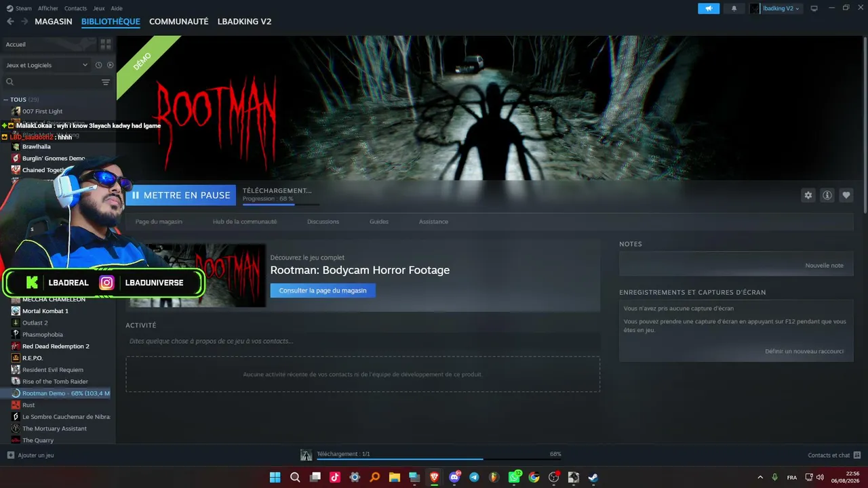Show ready-to-play games only icon

[110, 65]
